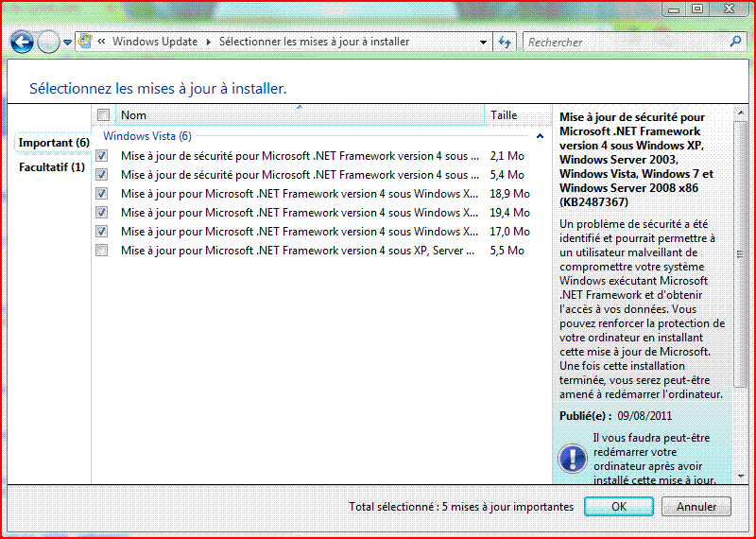Screen dimensions: 756x539
Task: Click the 'Total sélectionné' summary text
Action: point(461,507)
